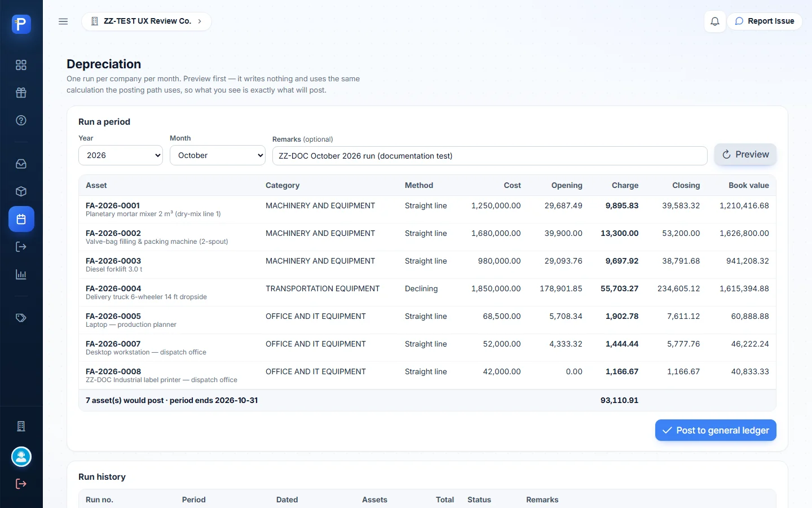Toggle the hamburger menu icon
Viewport: 812px width, 508px height.
[x=63, y=21]
